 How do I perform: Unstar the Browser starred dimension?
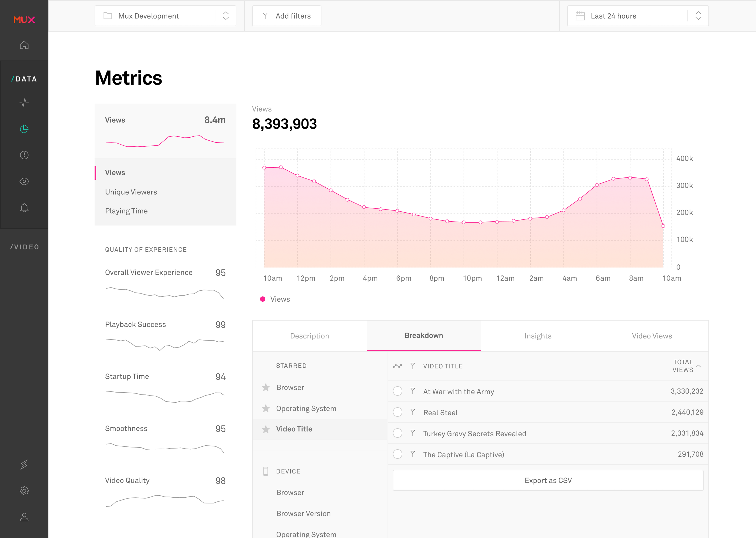coord(266,387)
